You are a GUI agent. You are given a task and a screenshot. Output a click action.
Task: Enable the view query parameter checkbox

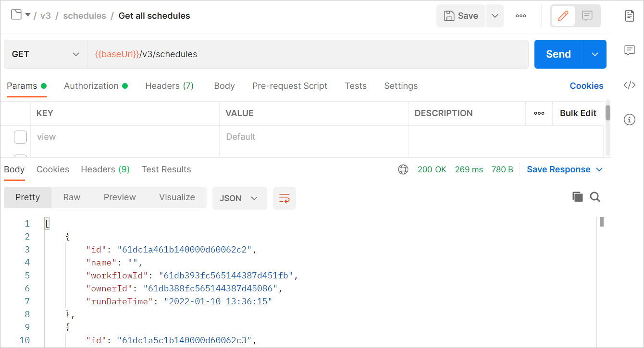[x=20, y=137]
